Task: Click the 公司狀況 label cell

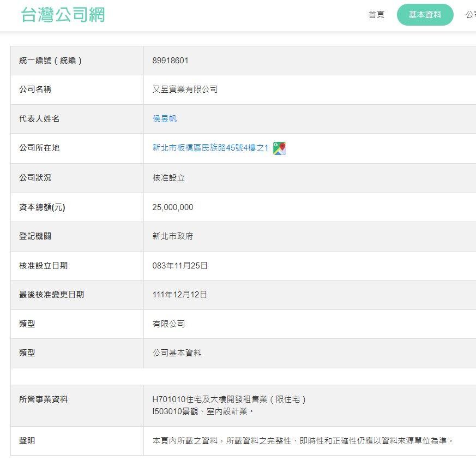Action: (77, 178)
